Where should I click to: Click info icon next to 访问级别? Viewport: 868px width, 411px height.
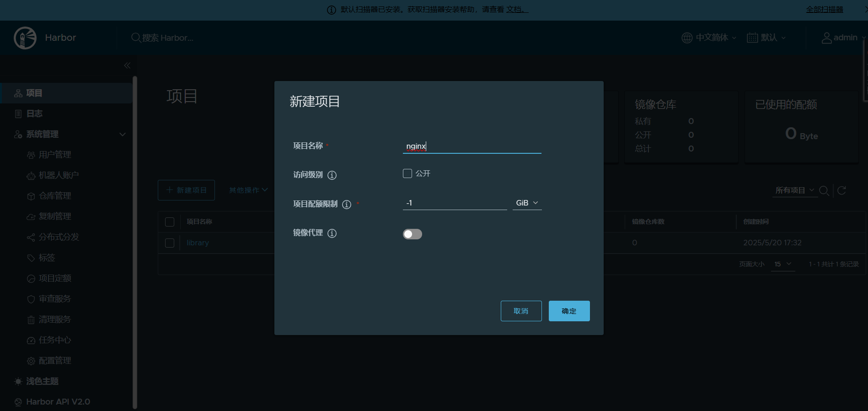point(332,175)
